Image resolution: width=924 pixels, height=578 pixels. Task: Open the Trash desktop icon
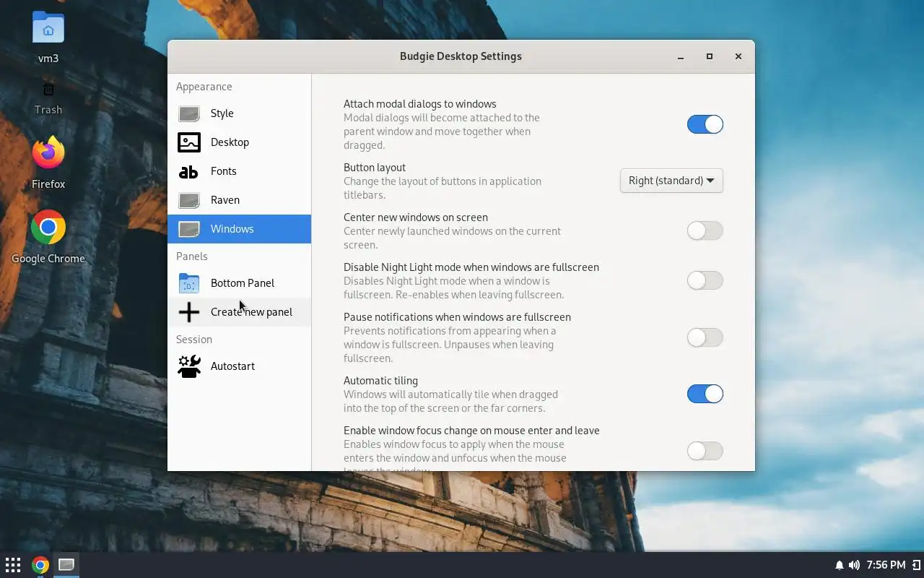click(48, 90)
